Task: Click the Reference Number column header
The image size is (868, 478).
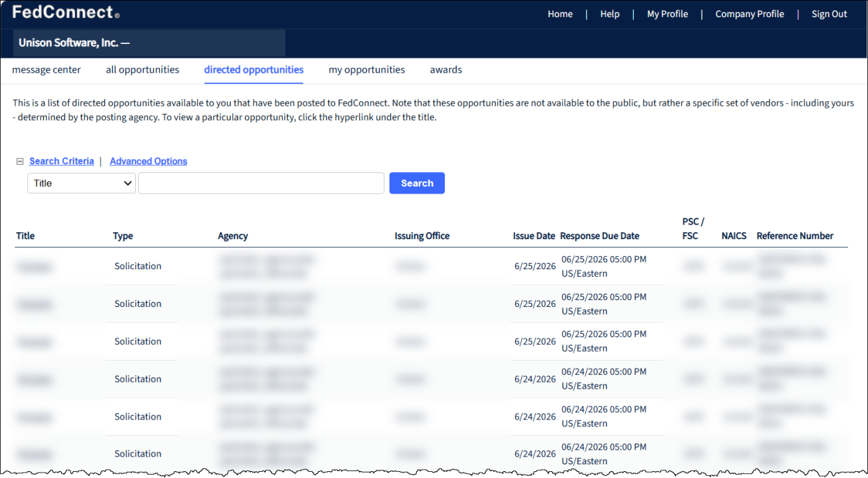Action: coord(795,236)
